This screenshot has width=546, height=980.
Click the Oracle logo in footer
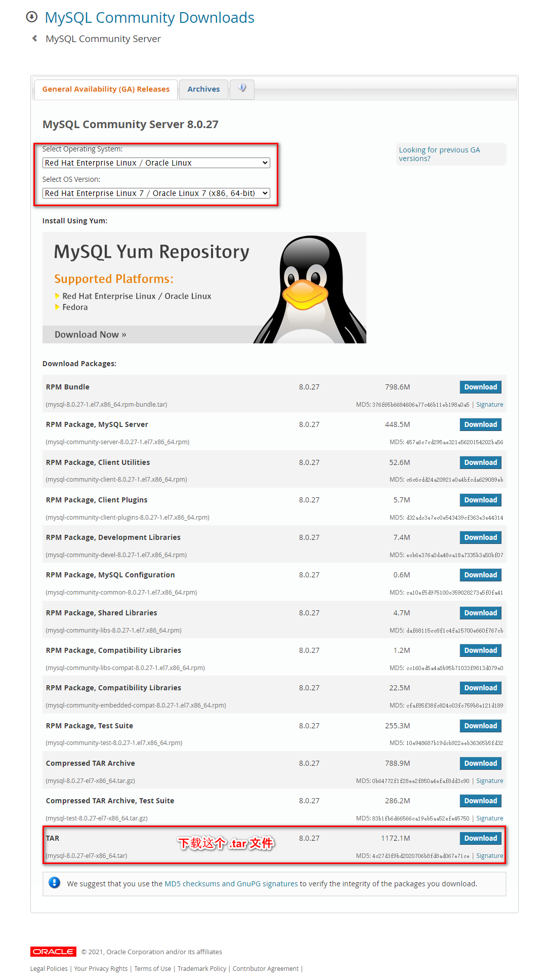53,952
